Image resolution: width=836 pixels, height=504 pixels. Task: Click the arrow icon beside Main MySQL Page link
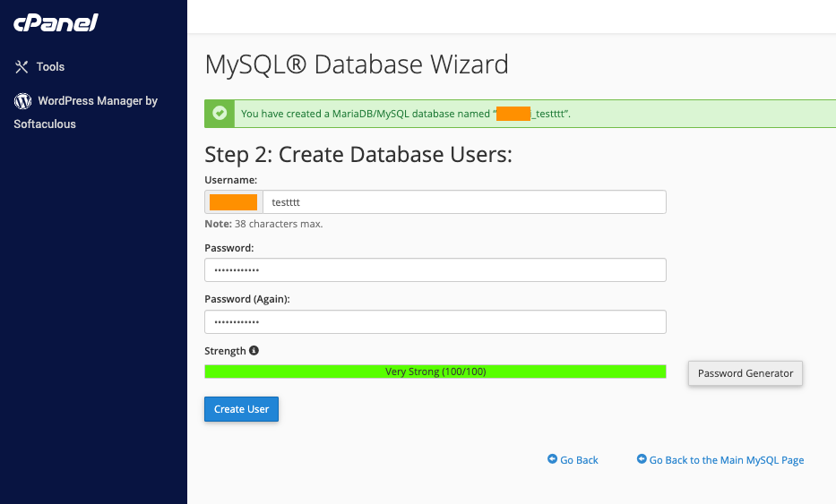(x=642, y=458)
